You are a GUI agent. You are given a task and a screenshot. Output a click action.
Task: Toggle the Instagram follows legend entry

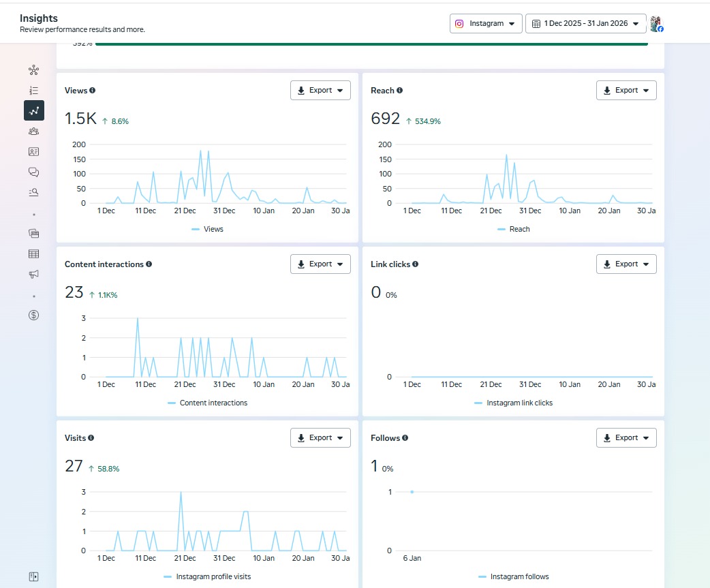click(514, 577)
